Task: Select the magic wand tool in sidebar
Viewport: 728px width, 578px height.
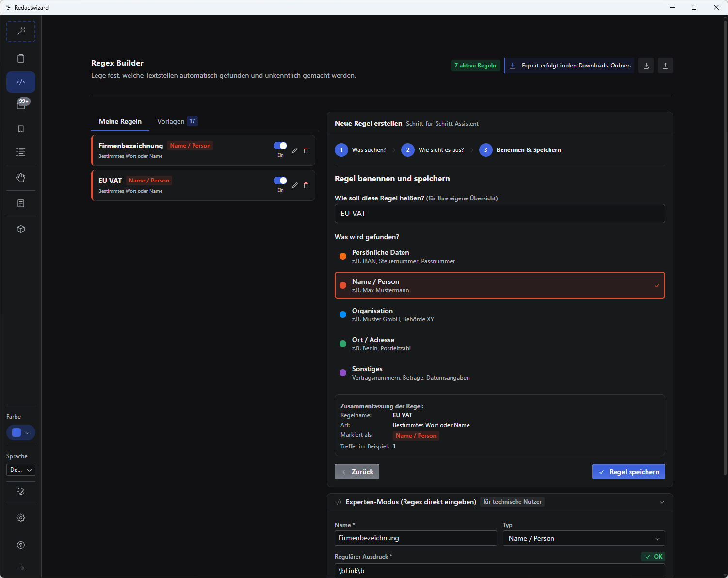Action: (21, 32)
